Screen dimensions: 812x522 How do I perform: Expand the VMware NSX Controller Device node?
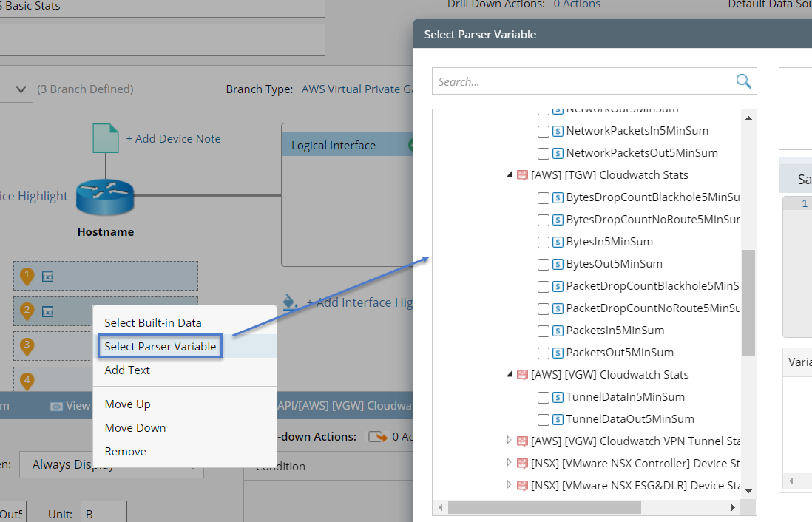(x=509, y=462)
